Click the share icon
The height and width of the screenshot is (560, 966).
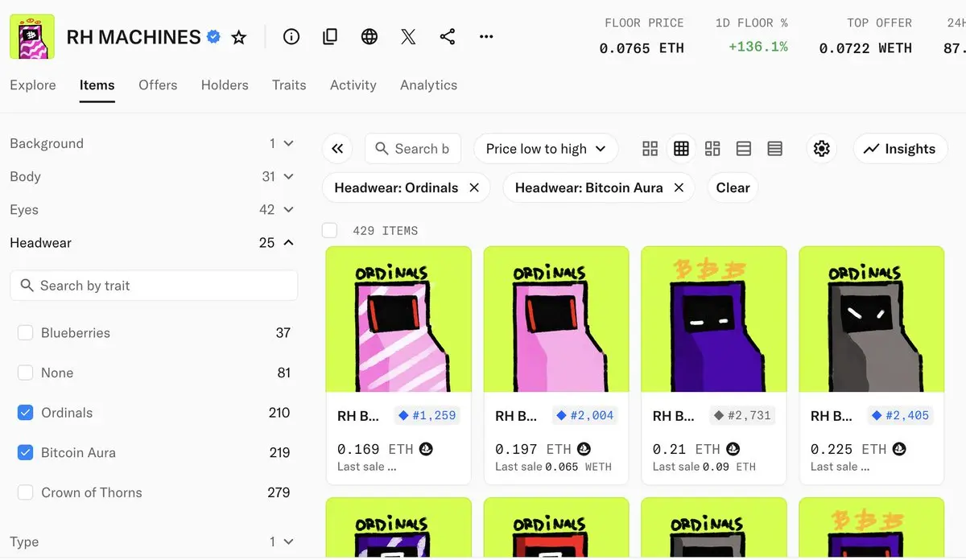448,37
